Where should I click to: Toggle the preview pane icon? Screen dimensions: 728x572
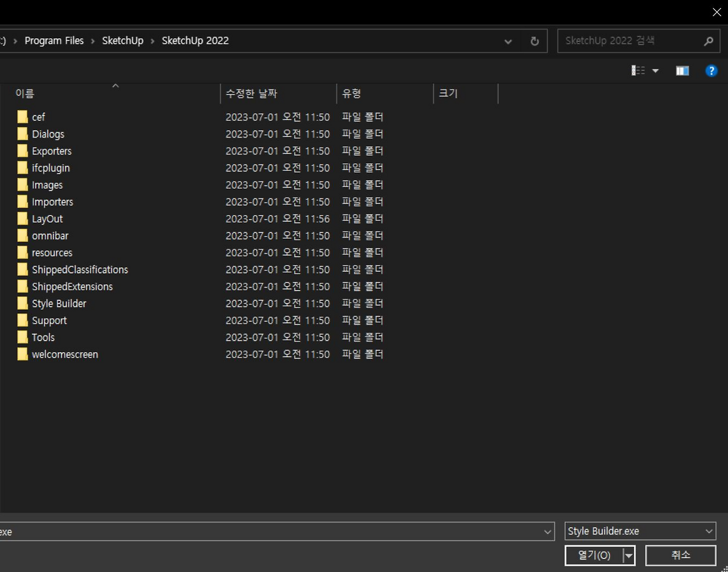(682, 71)
